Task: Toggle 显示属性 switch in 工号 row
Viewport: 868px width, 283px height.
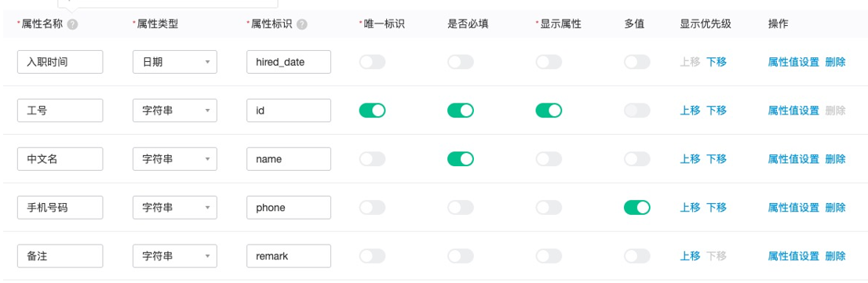Action: [x=549, y=111]
